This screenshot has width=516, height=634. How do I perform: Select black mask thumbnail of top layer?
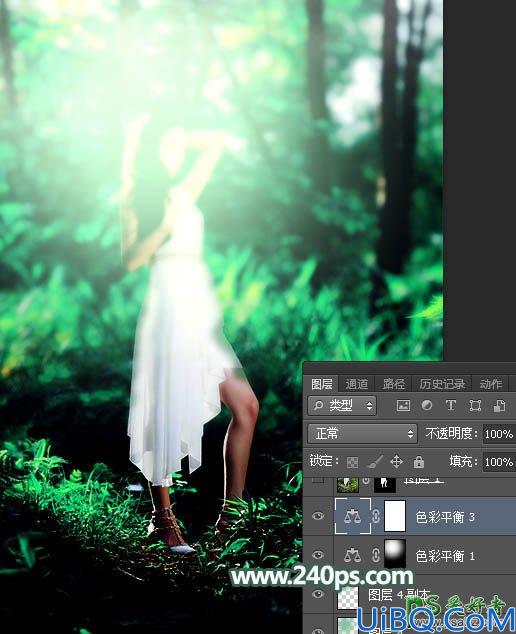tap(385, 484)
